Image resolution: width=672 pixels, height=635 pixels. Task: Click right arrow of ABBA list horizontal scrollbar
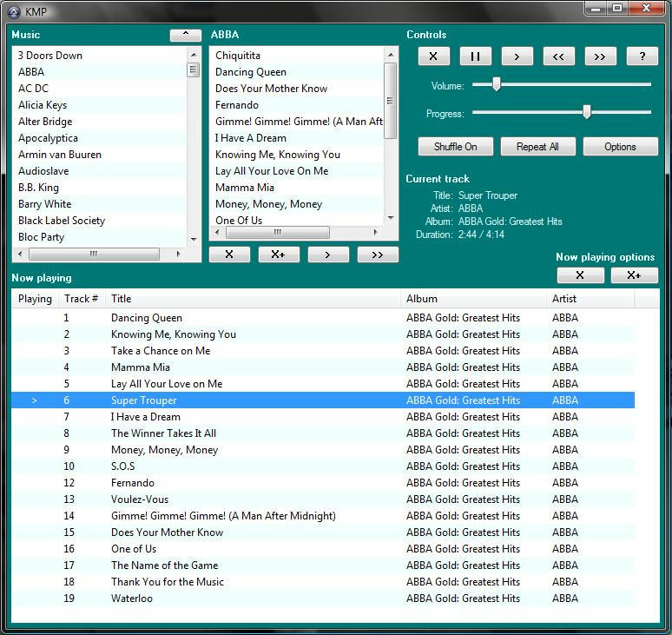coord(375,232)
